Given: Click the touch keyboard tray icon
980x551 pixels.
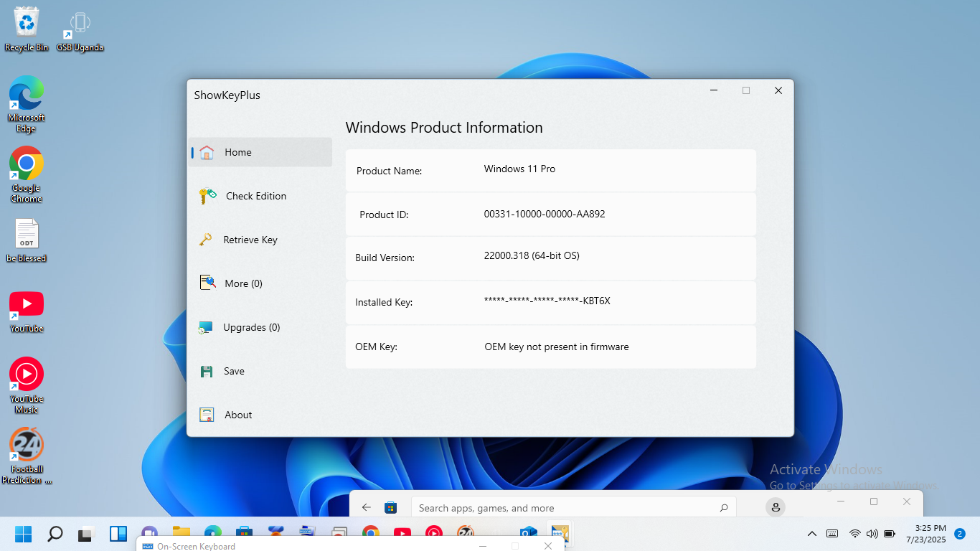Looking at the screenshot, I should tap(832, 534).
